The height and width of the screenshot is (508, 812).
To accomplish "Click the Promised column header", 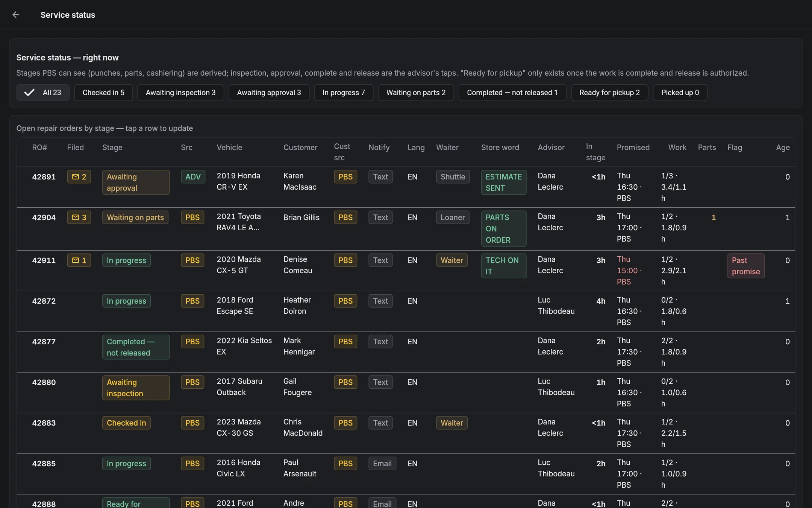I will (633, 148).
